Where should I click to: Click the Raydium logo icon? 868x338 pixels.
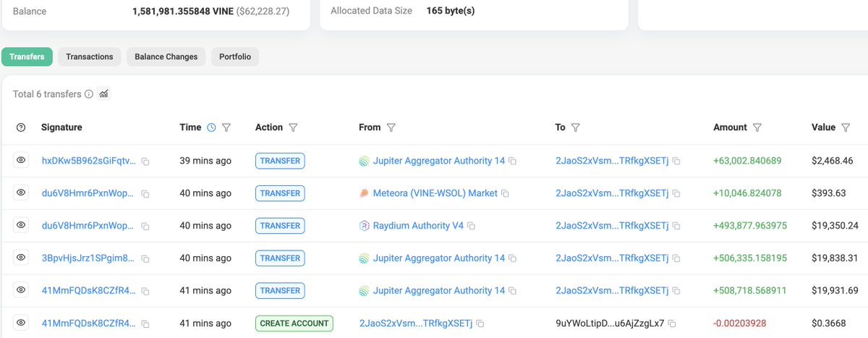pyautogui.click(x=364, y=226)
